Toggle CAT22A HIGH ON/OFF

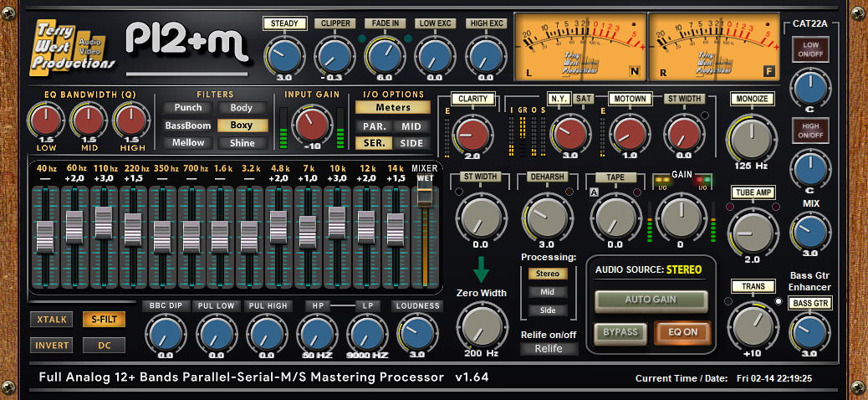(810, 131)
